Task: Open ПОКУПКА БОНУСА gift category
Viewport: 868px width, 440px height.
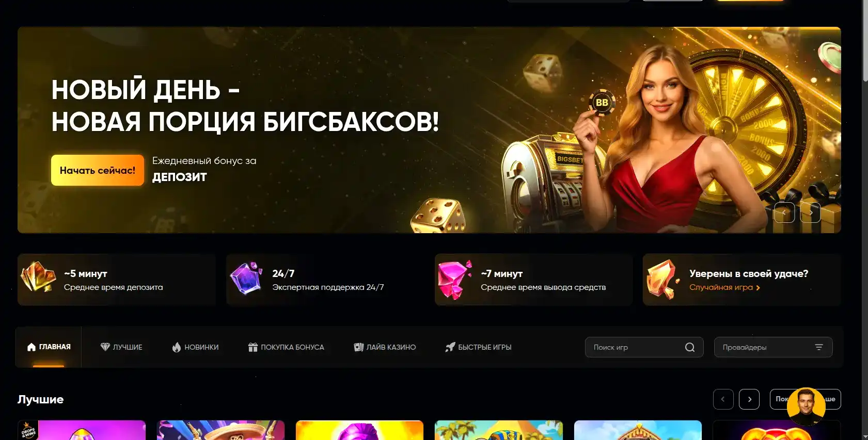Action: coord(286,347)
